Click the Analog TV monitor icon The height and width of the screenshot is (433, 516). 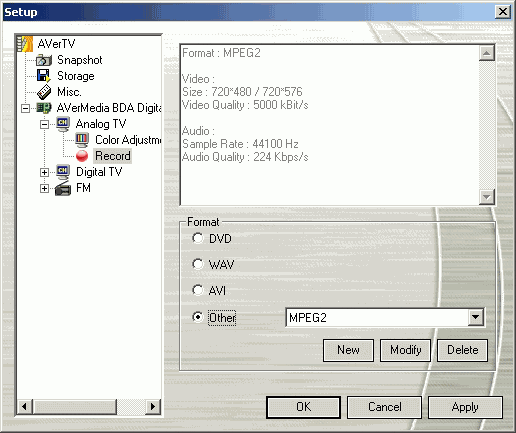(63, 124)
